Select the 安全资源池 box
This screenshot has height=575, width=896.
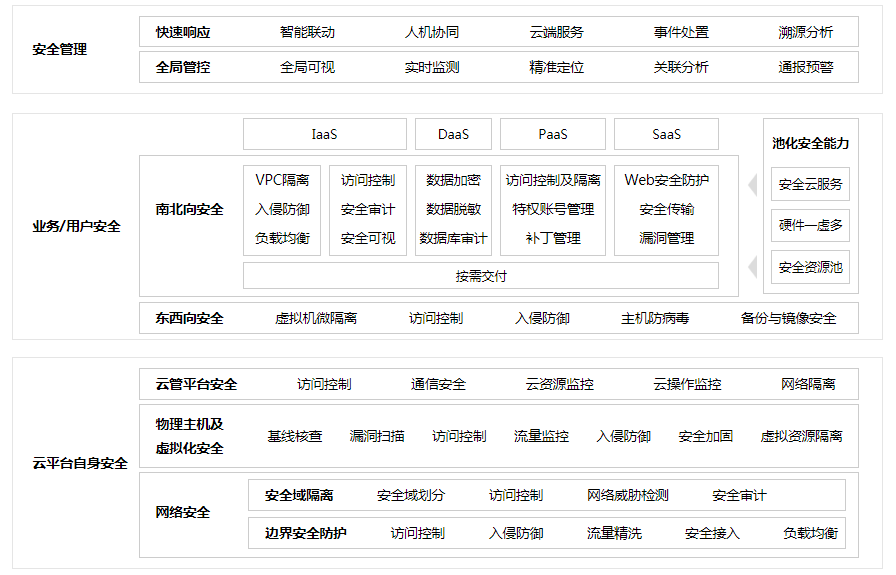coord(810,267)
